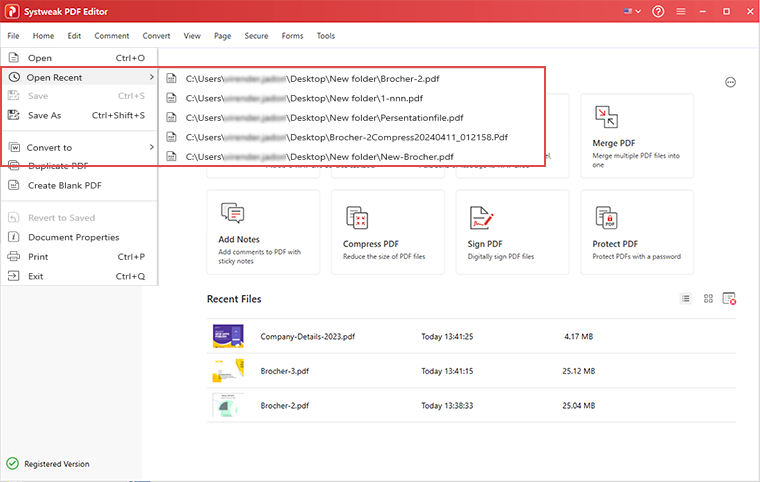Open the Protect PDF card title
This screenshot has width=760, height=482.
[615, 244]
